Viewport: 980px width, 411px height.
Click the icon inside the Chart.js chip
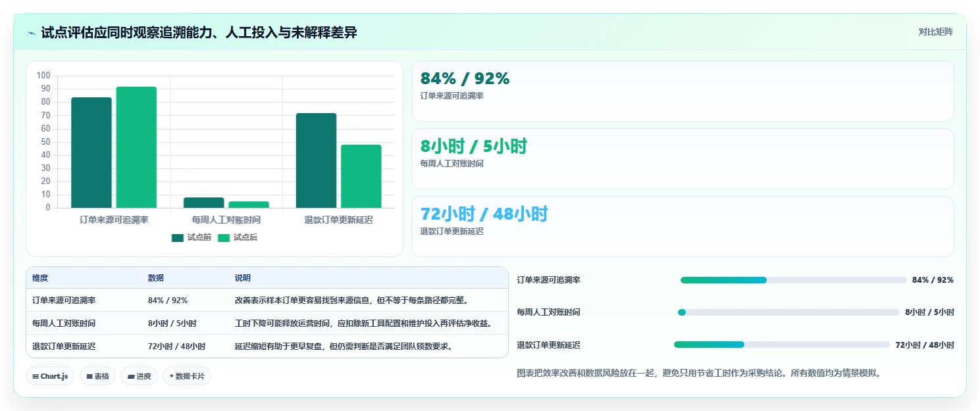point(36,377)
